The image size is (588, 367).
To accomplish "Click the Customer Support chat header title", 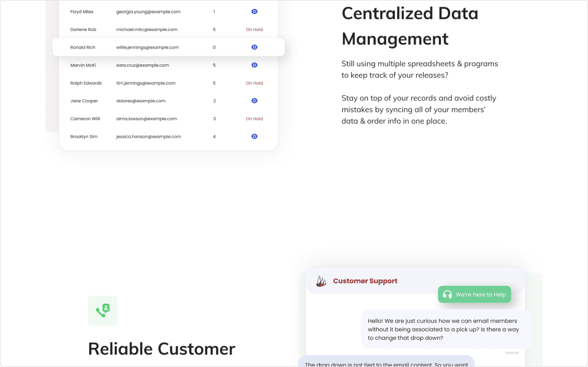I will click(365, 281).
